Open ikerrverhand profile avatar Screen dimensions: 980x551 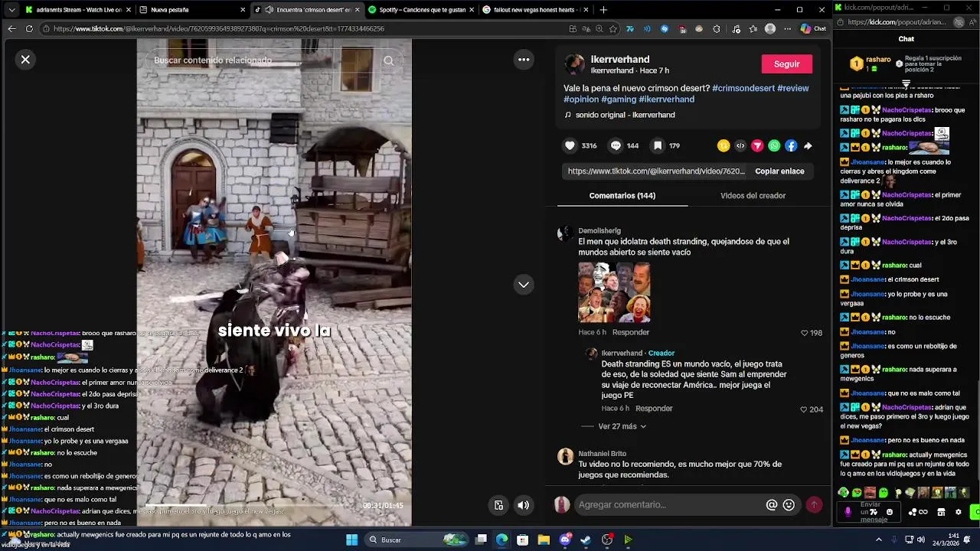(x=575, y=64)
